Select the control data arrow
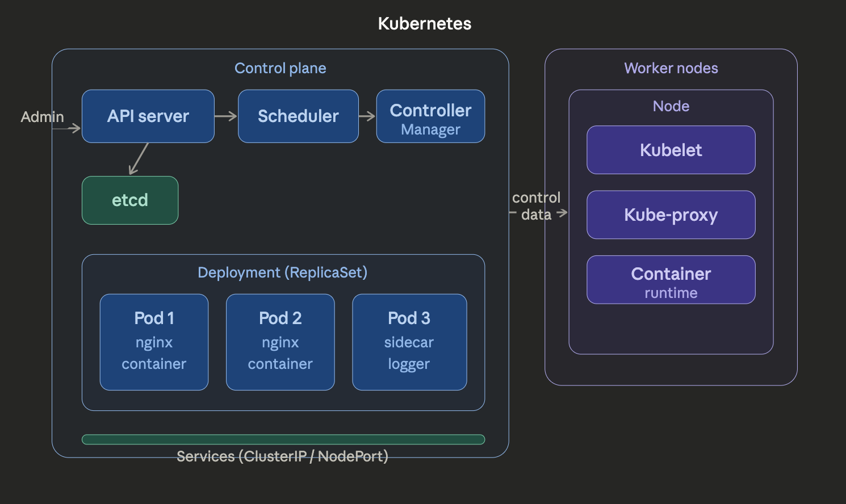The width and height of the screenshot is (846, 504). tap(536, 206)
